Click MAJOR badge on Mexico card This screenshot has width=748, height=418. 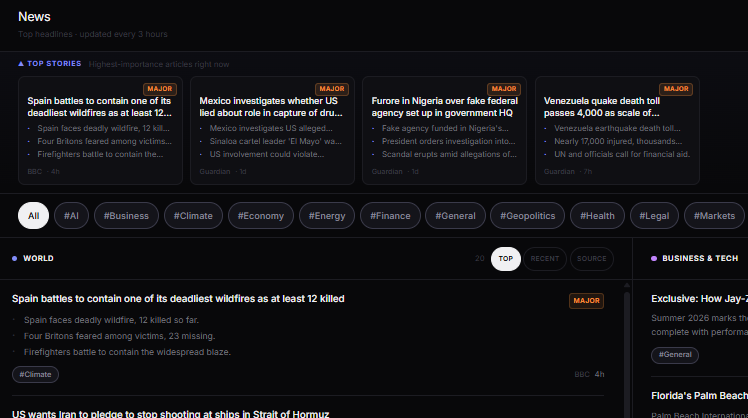(332, 89)
